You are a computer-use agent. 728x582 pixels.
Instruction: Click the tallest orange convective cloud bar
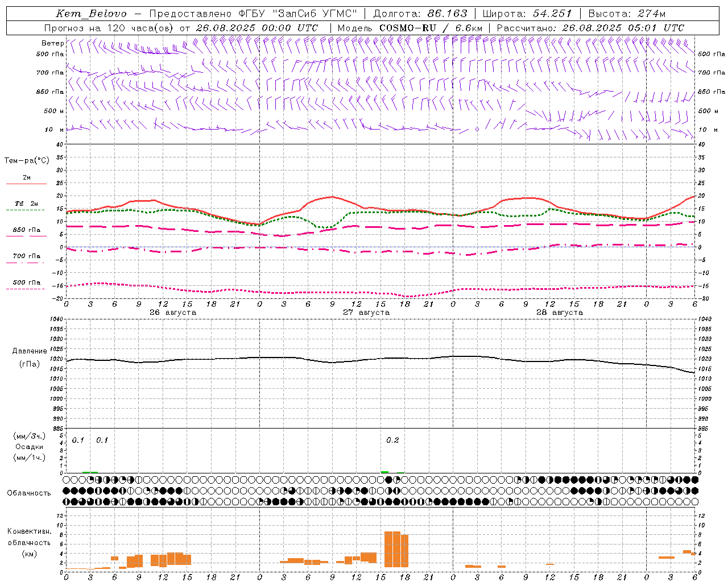click(392, 549)
